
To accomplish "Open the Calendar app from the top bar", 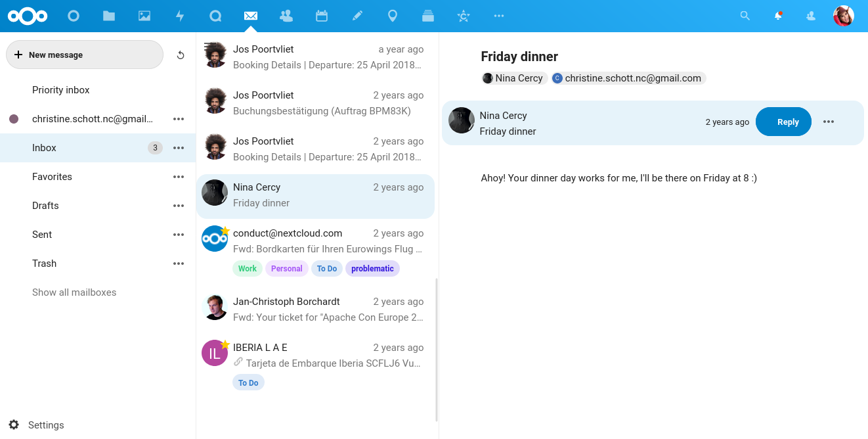I will [322, 15].
